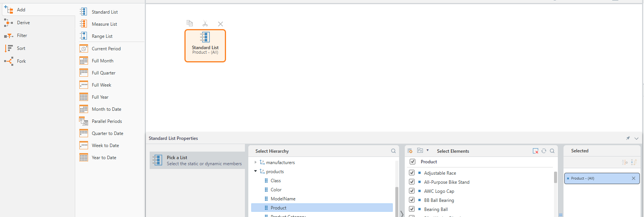Uncheck the Adjustable Race checkbox
This screenshot has height=217, width=644.
[412, 173]
